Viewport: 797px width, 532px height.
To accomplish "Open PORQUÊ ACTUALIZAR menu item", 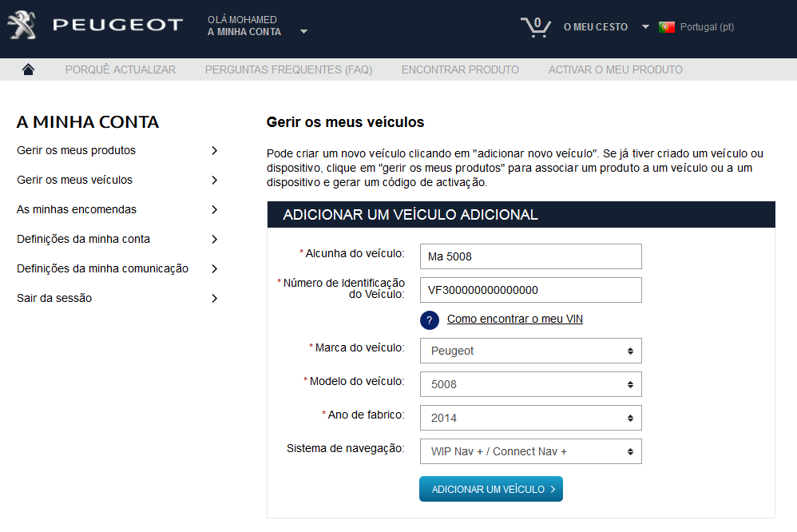I will [x=121, y=69].
